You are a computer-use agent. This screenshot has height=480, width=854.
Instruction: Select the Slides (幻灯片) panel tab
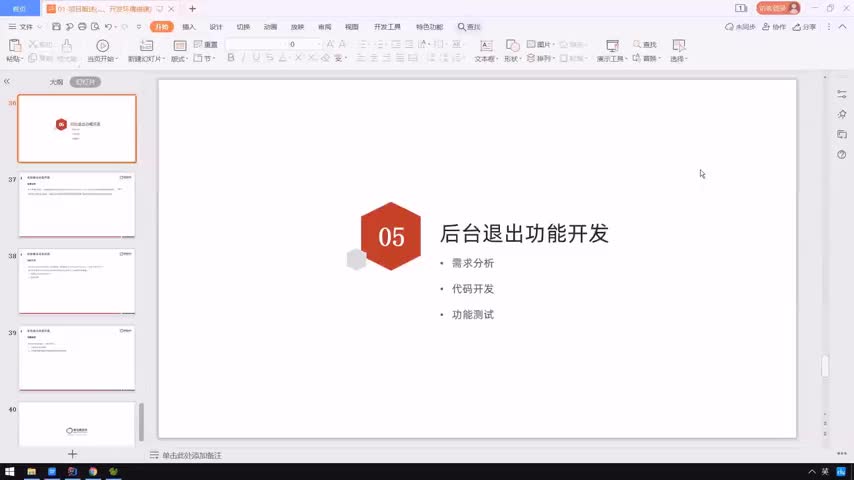[x=85, y=82]
